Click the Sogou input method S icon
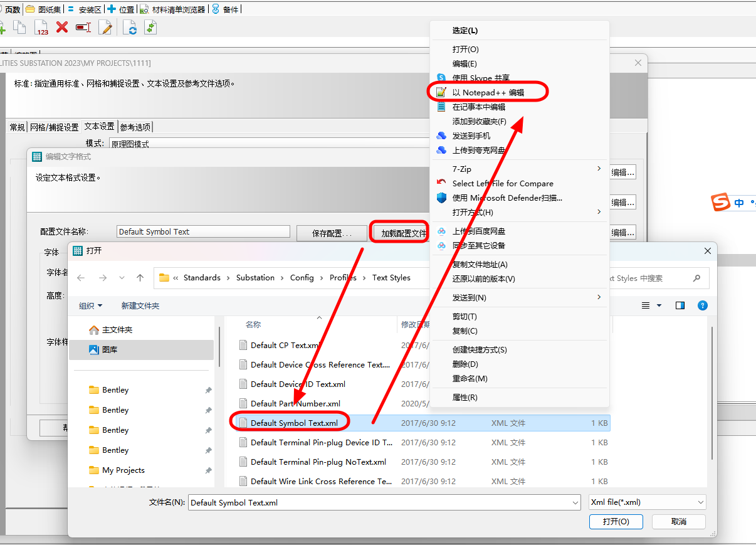 [721, 203]
